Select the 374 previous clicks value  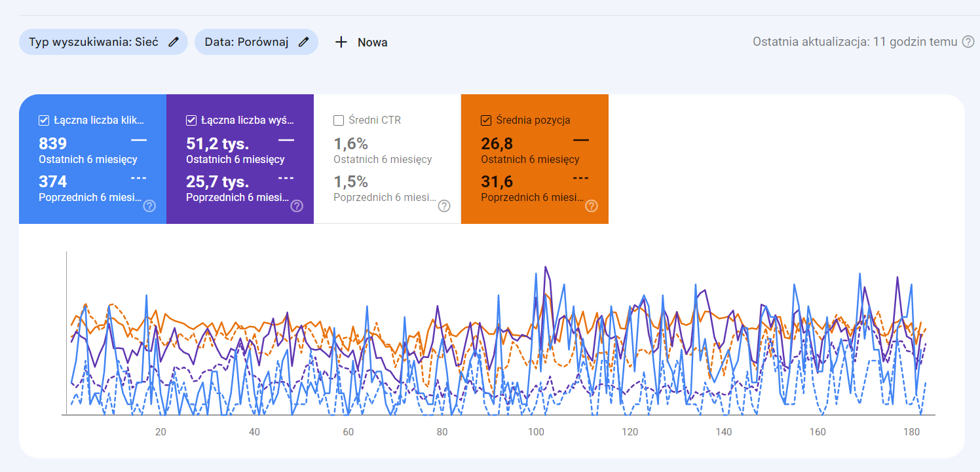(53, 181)
